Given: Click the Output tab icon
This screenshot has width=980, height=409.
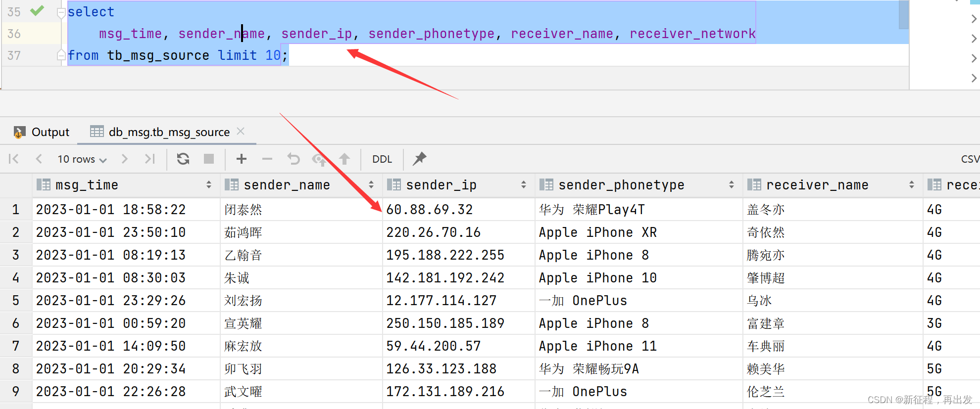Looking at the screenshot, I should pyautogui.click(x=19, y=132).
